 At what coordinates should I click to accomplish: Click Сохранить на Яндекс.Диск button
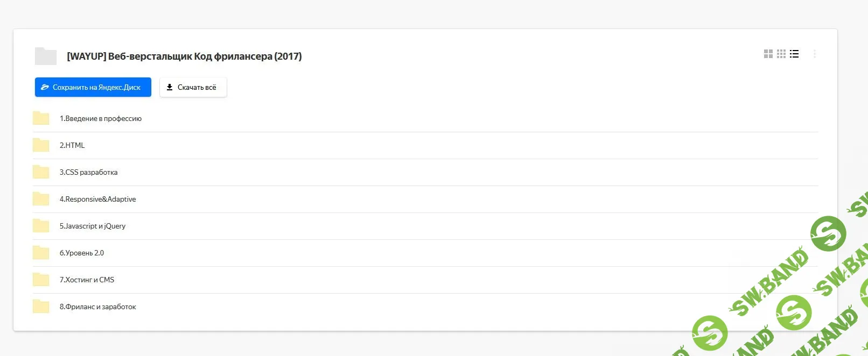[93, 87]
